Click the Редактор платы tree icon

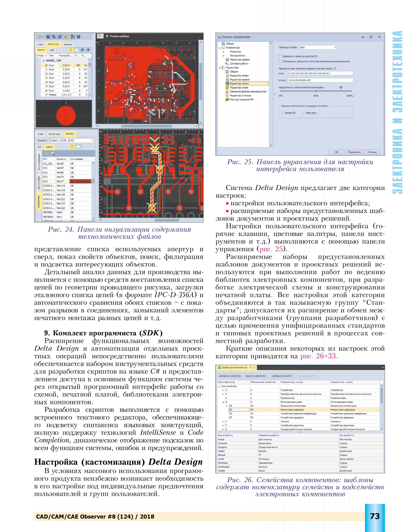[x=227, y=84]
